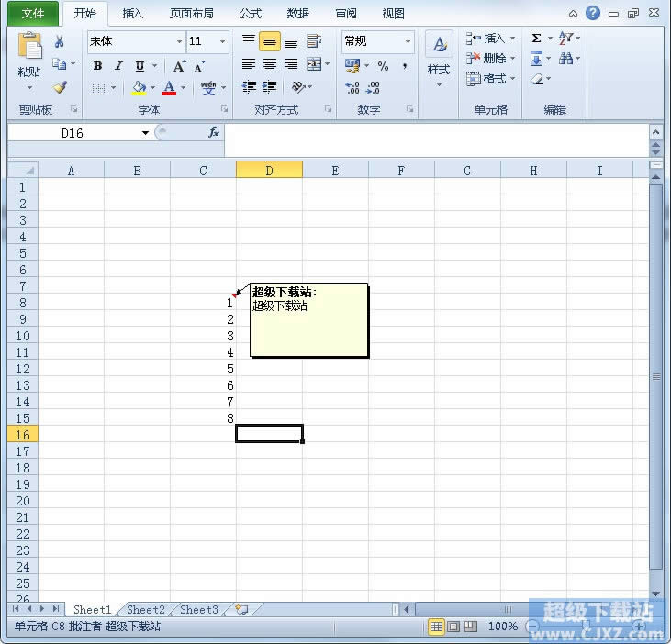The width and height of the screenshot is (671, 644).
Task: Toggle Bold formatting
Action: point(97,66)
